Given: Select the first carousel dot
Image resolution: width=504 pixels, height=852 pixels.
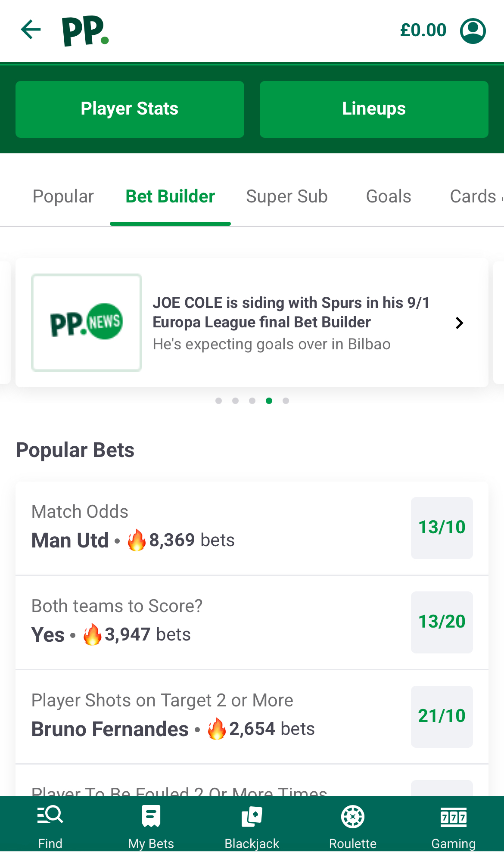Looking at the screenshot, I should click(x=219, y=401).
